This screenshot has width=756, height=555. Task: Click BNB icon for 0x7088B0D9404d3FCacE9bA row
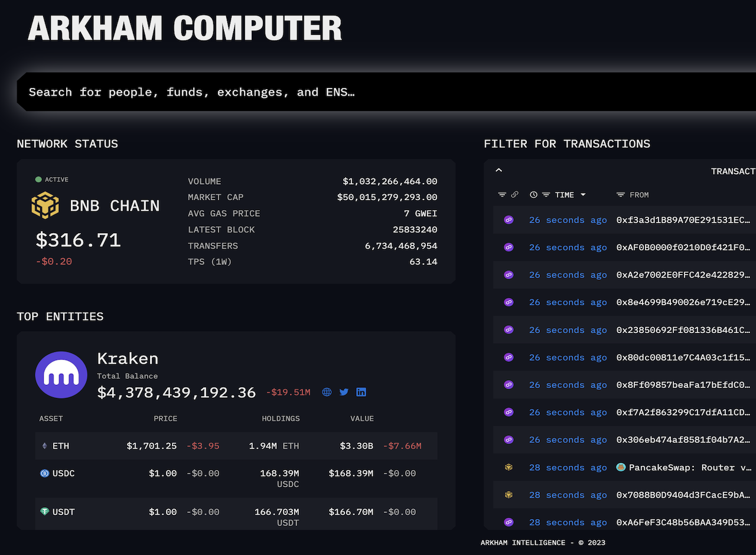pos(509,495)
